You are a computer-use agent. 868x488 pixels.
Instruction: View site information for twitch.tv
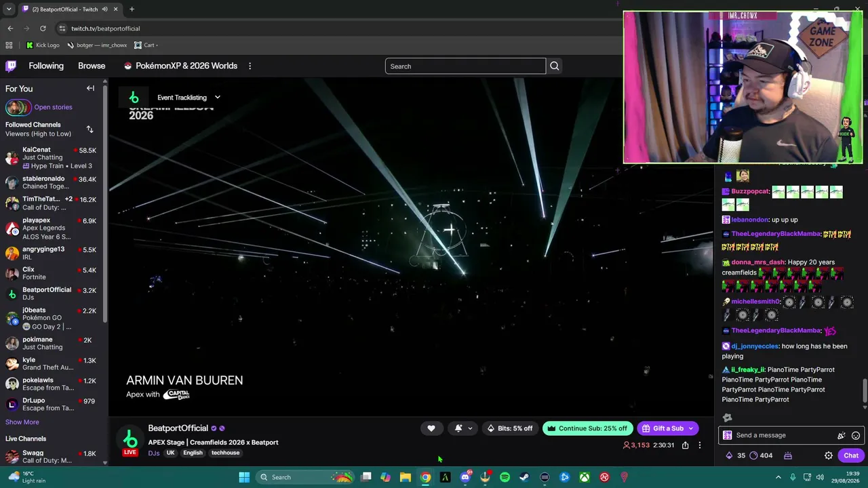(x=62, y=28)
